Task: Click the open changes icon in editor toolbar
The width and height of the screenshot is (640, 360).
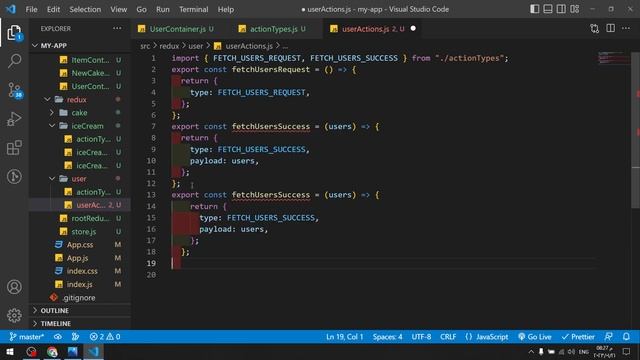Action: point(595,29)
